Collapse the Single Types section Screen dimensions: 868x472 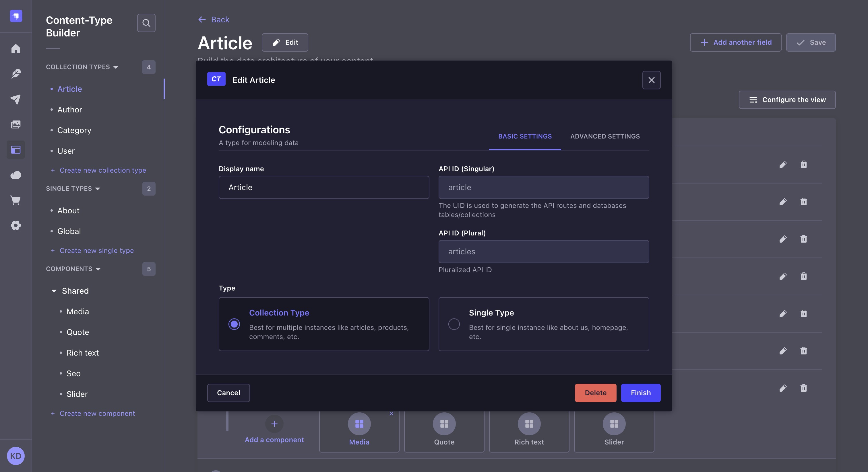[73, 188]
